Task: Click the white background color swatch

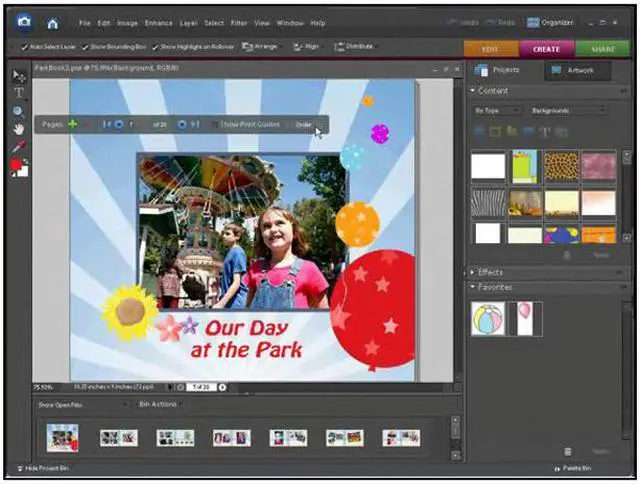Action: pyautogui.click(x=24, y=172)
